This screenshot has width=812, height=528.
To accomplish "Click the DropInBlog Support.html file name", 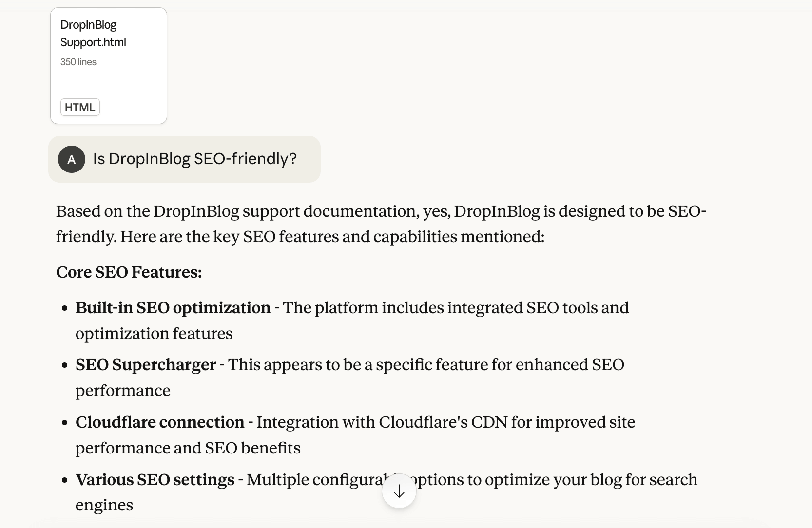I will point(93,34).
